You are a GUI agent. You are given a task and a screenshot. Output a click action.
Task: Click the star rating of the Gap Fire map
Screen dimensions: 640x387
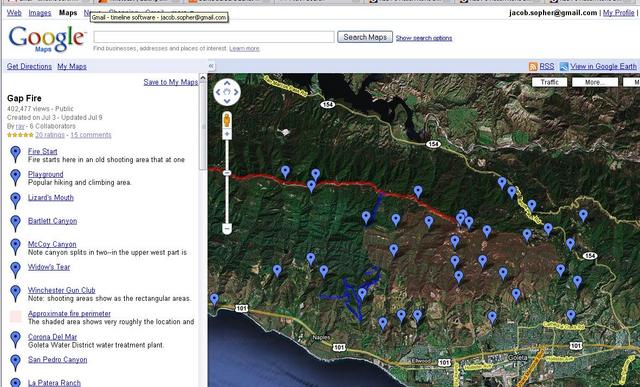tap(20, 135)
